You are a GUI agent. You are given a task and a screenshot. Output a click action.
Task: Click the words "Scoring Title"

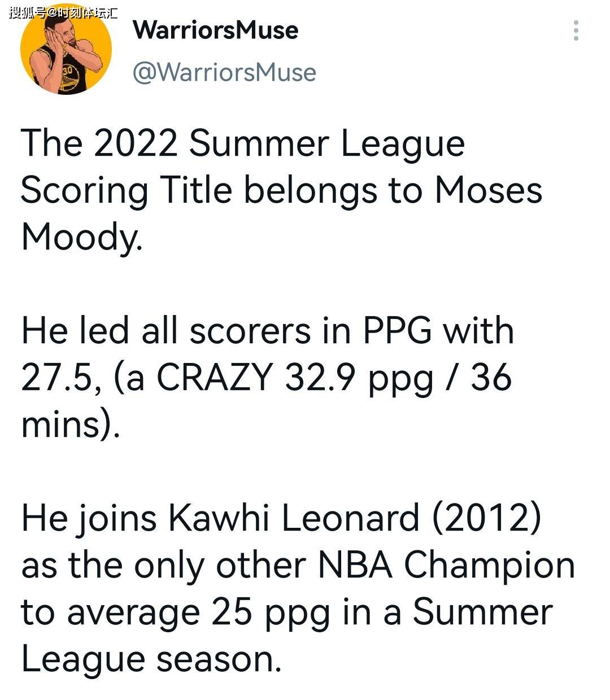pos(127,190)
